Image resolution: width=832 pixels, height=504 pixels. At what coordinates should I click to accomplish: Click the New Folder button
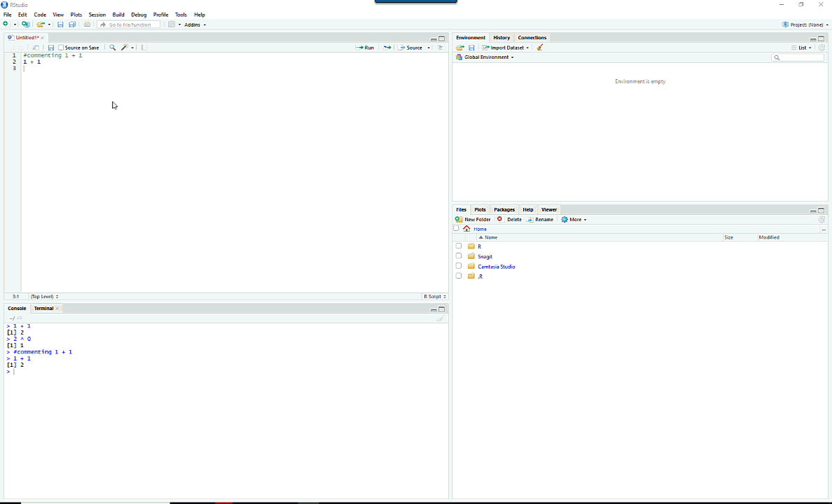[473, 220]
